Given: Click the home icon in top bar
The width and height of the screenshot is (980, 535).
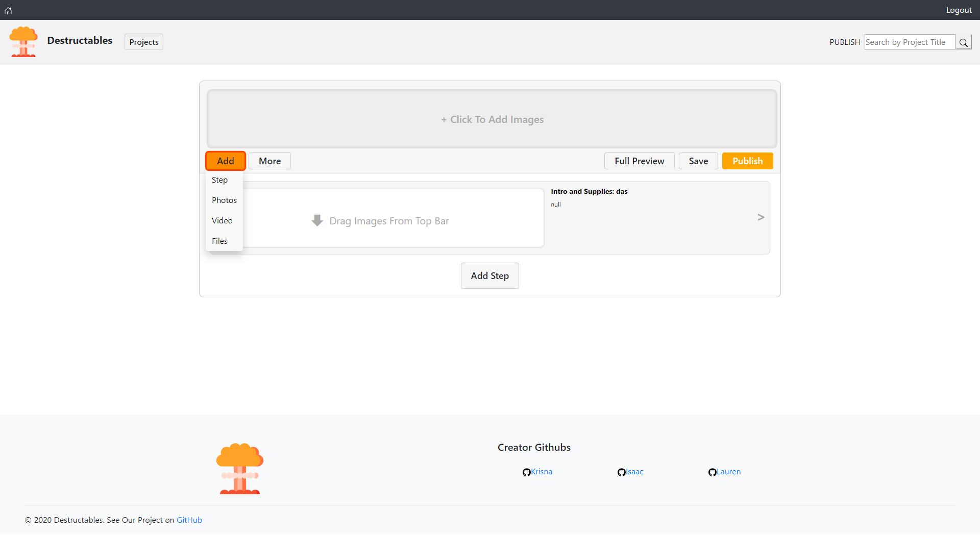Looking at the screenshot, I should [x=8, y=10].
